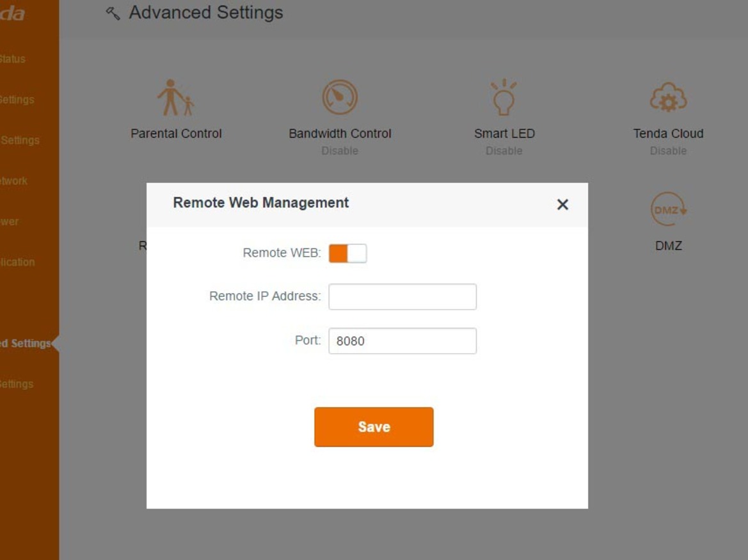Viewport: 748px width, 560px height.
Task: Click the Tenda Cloud label
Action: (668, 134)
